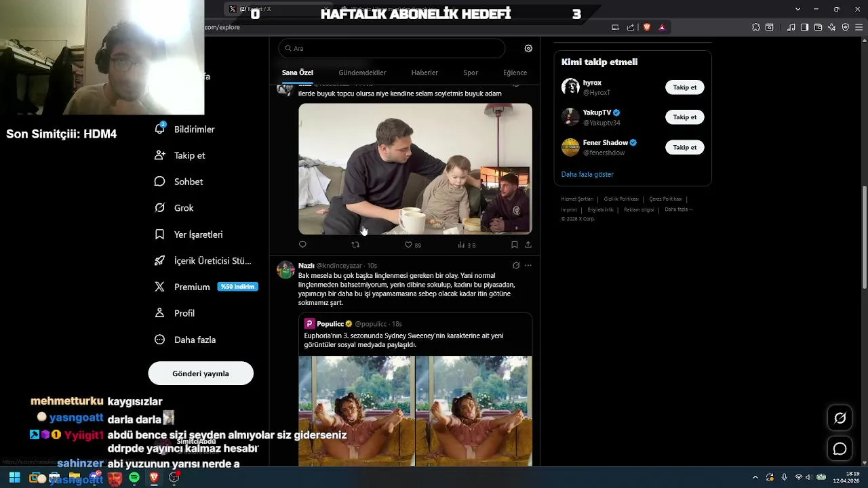This screenshot has height=488, width=868.
Task: Open more options on Nazlı's post
Action: coord(528,266)
